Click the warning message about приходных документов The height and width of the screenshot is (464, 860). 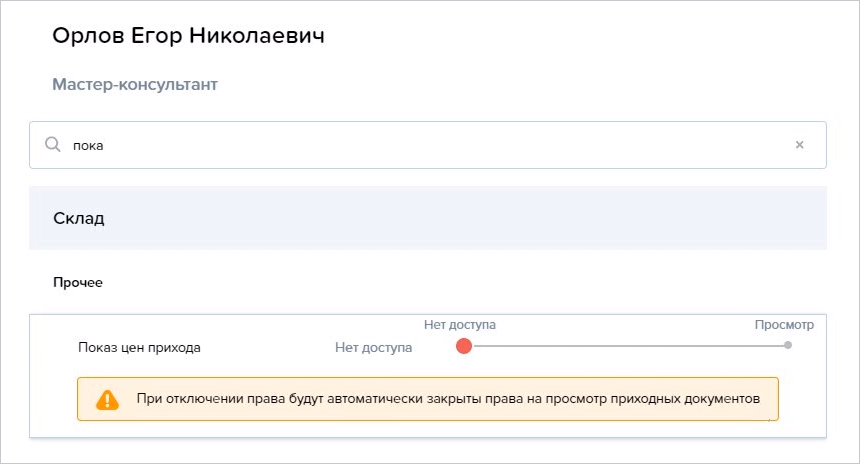(448, 399)
